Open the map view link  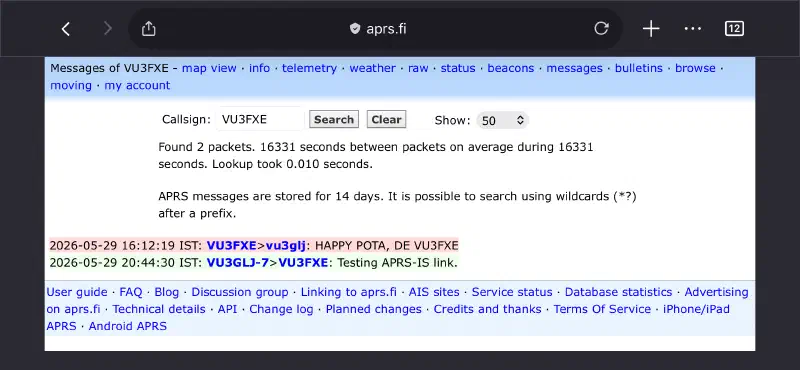(209, 68)
